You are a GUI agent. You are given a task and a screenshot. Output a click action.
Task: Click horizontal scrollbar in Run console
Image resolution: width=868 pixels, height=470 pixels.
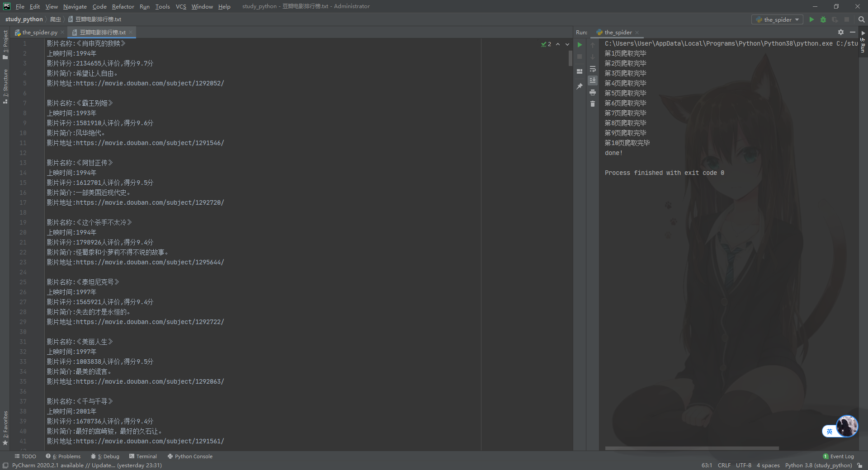[x=692, y=448]
